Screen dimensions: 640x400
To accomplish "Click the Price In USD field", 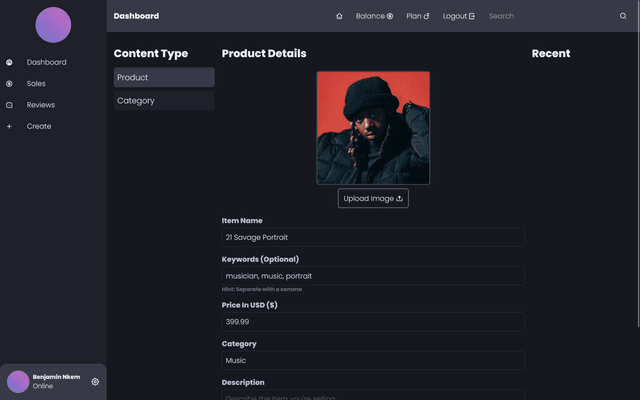I will (373, 322).
